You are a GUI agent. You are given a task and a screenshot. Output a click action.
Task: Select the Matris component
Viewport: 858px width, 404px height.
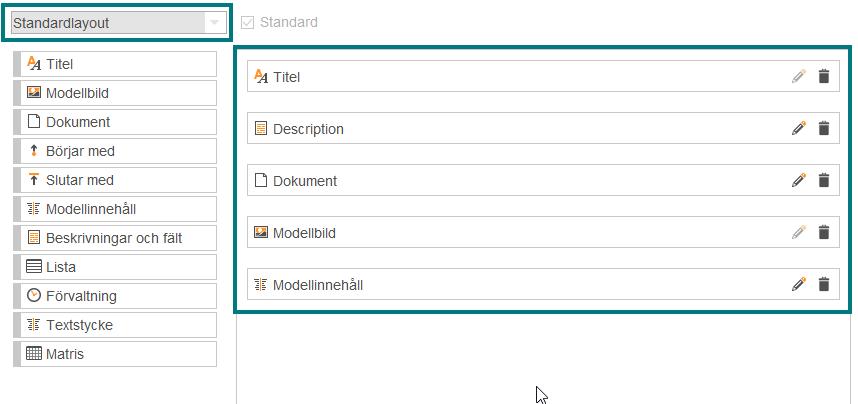pos(115,354)
